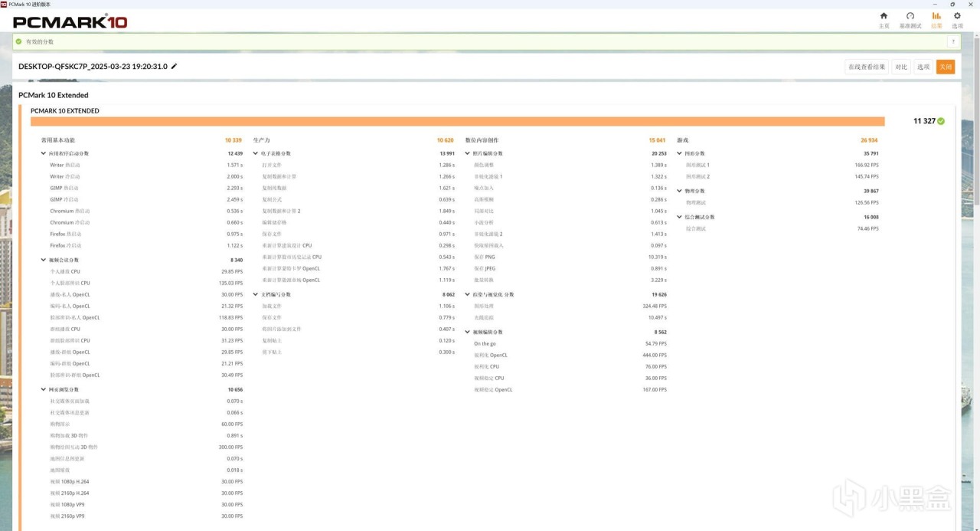The height and width of the screenshot is (531, 980).
Task: Click the green valid check beside 11 327
Action: (x=941, y=121)
